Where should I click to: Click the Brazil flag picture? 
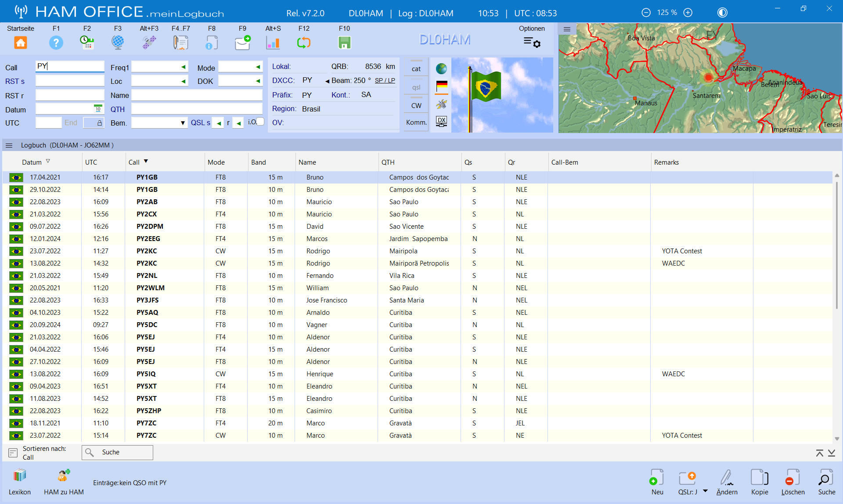point(502,95)
